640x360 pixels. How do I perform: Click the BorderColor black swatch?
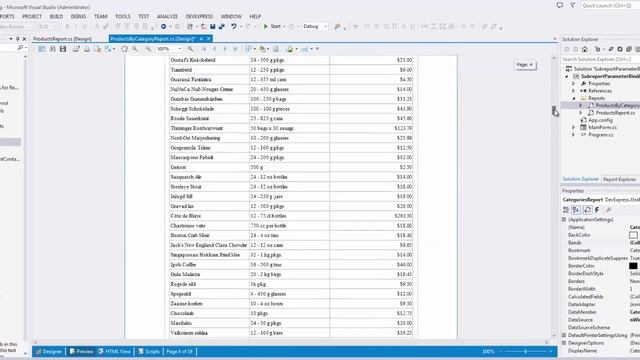633,266
